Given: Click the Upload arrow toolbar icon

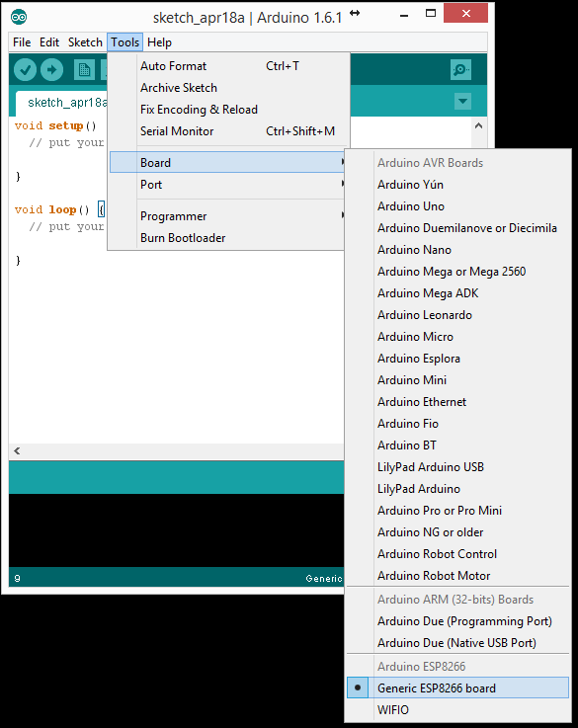Looking at the screenshot, I should click(51, 70).
